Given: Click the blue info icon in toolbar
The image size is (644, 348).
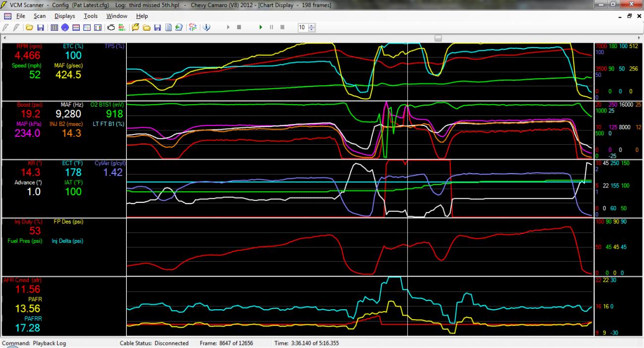Looking at the screenshot, I should pyautogui.click(x=206, y=27).
